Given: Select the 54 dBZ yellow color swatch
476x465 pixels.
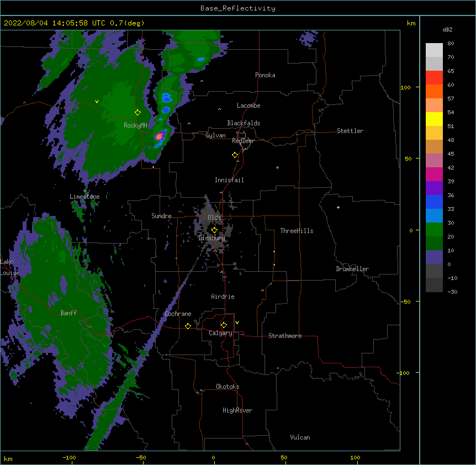Looking at the screenshot, I should [434, 119].
